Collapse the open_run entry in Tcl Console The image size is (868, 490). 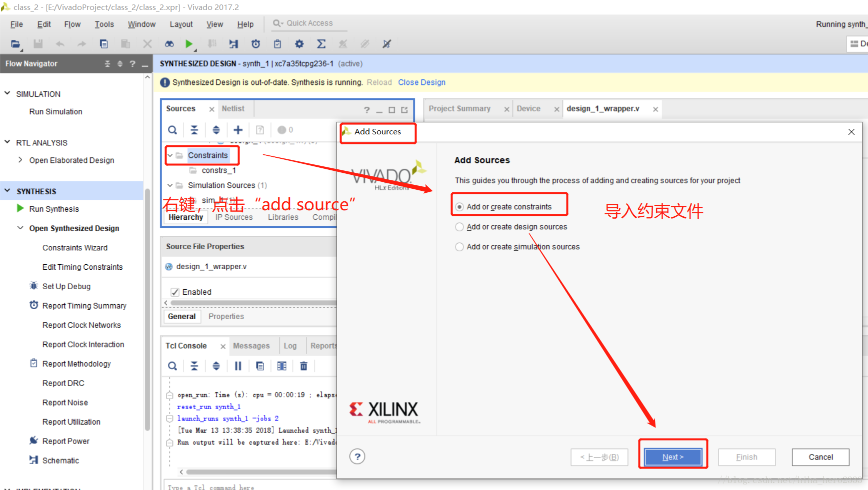[169, 395]
